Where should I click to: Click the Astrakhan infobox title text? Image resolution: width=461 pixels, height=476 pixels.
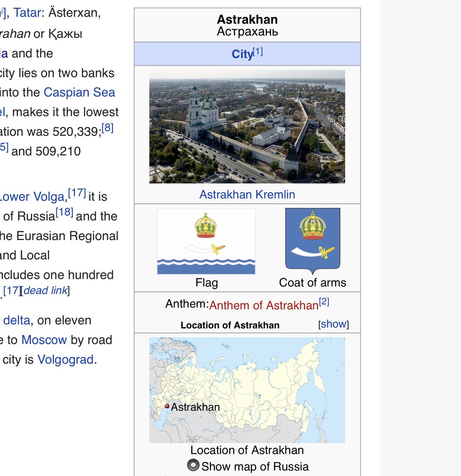(x=247, y=19)
